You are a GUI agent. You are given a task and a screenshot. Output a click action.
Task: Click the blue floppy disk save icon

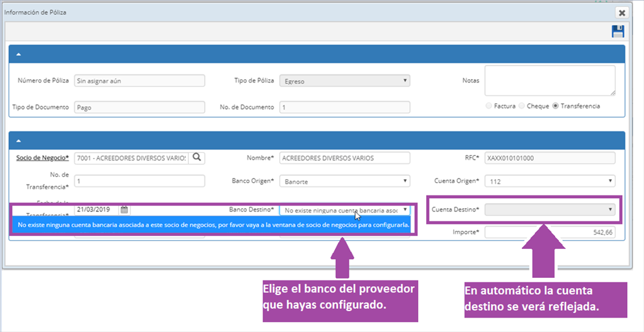618,31
